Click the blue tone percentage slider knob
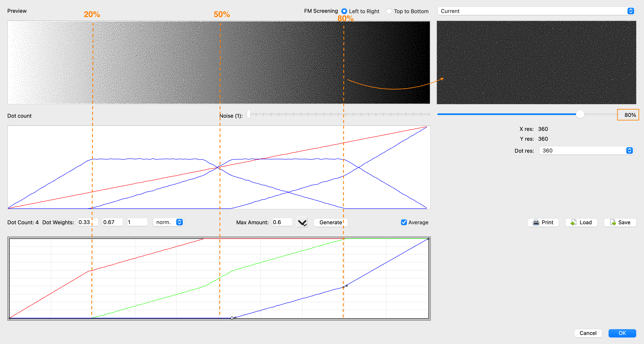This screenshot has width=644, height=344. click(580, 114)
